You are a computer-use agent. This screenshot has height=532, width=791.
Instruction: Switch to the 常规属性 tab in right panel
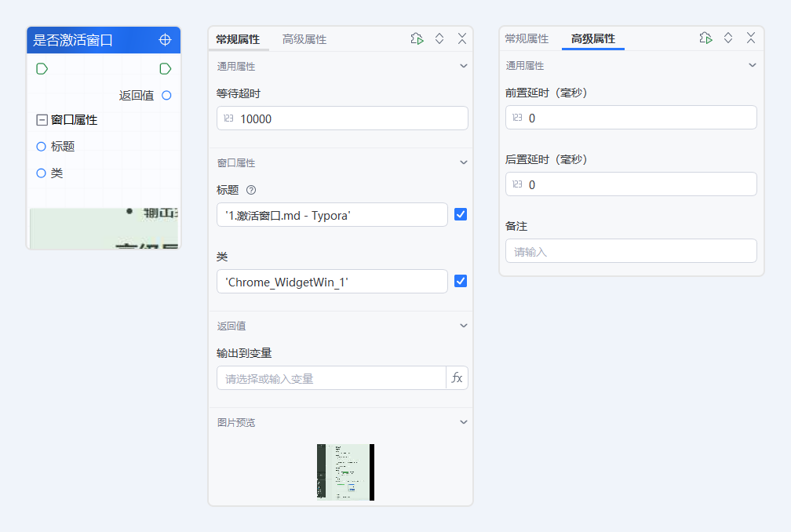528,38
